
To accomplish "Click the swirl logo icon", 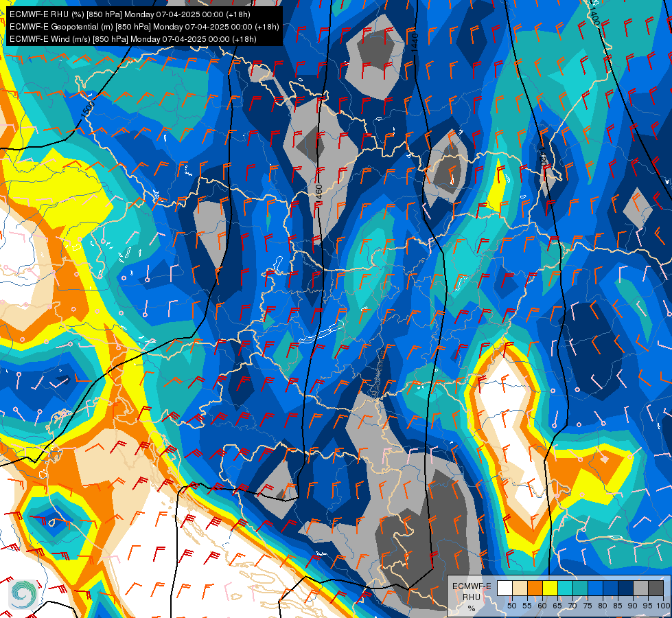I will [23, 593].
